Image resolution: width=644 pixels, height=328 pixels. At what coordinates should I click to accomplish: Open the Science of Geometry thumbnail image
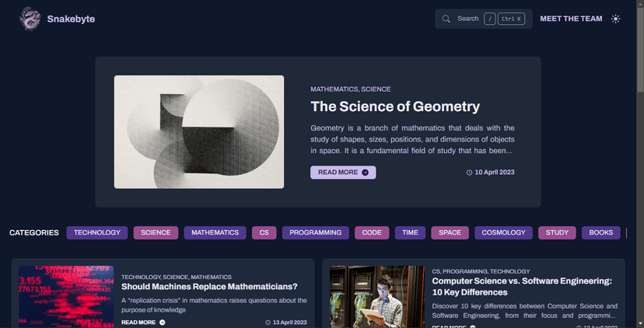[x=199, y=132]
